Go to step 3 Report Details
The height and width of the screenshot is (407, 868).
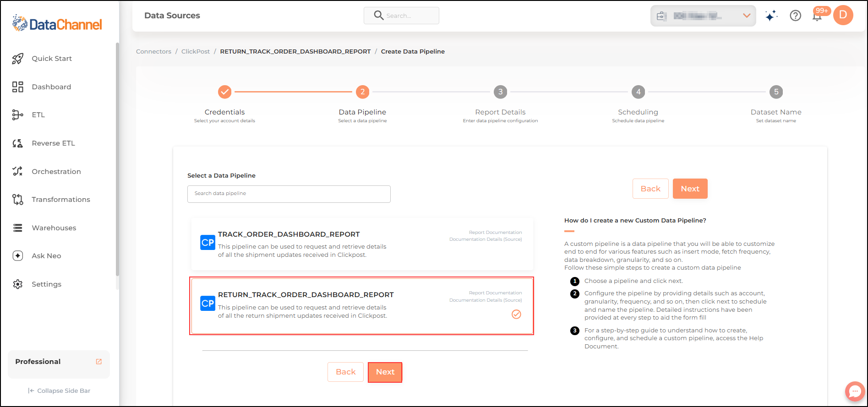(x=500, y=92)
